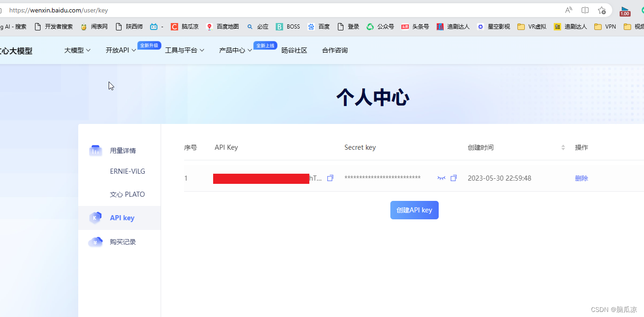Click the 用量详情 bar chart icon

pos(95,151)
